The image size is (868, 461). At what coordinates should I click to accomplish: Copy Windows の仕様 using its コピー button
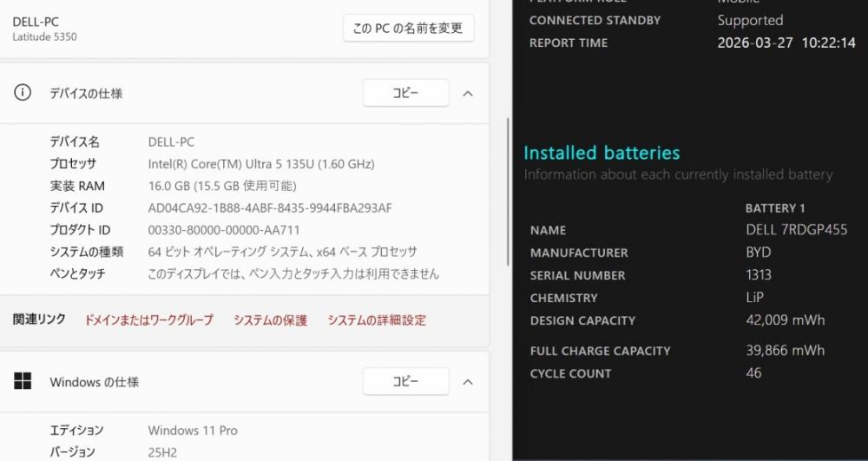click(x=405, y=381)
